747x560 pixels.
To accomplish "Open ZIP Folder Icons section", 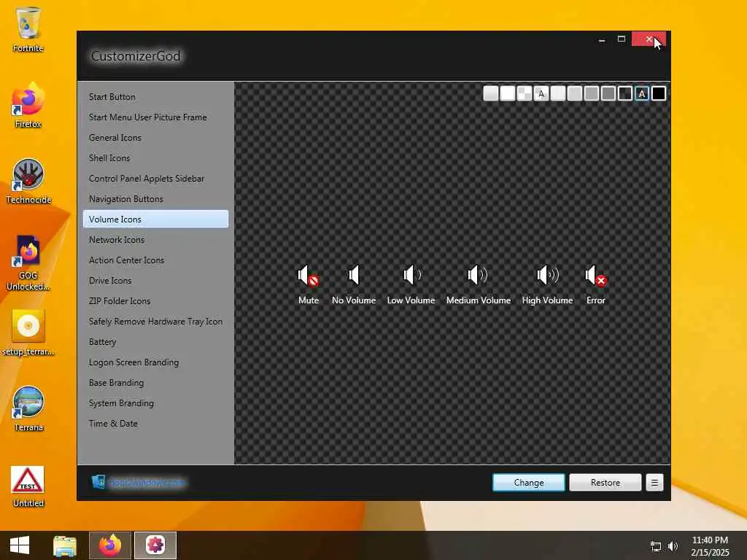I will tap(155, 301).
